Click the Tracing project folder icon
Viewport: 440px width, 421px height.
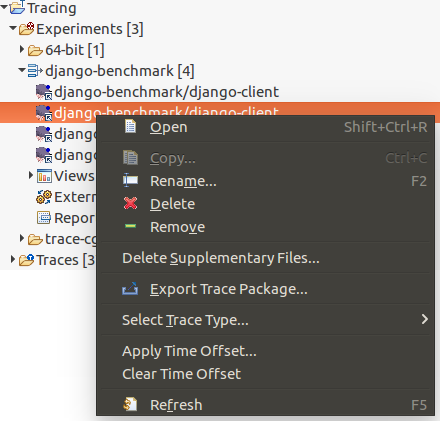(x=17, y=7)
